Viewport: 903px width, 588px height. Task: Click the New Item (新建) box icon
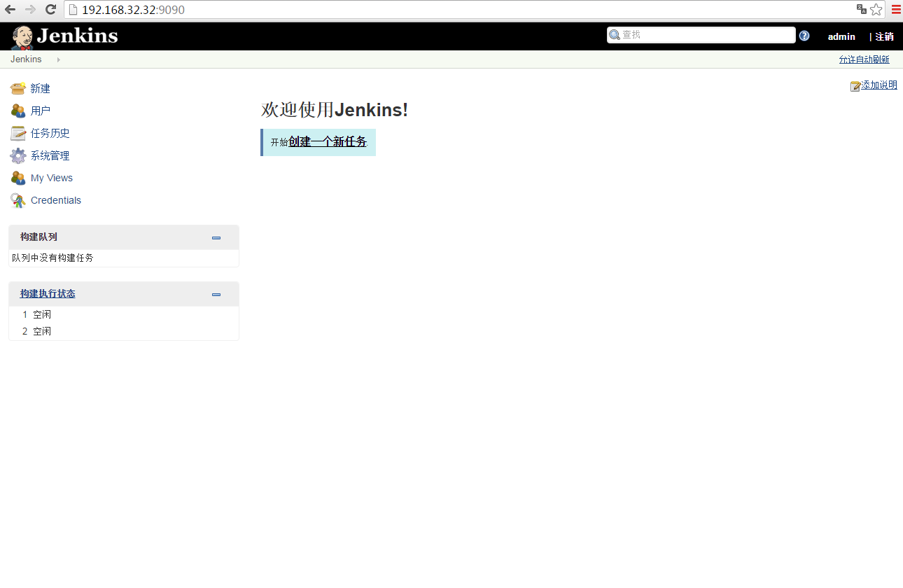18,88
